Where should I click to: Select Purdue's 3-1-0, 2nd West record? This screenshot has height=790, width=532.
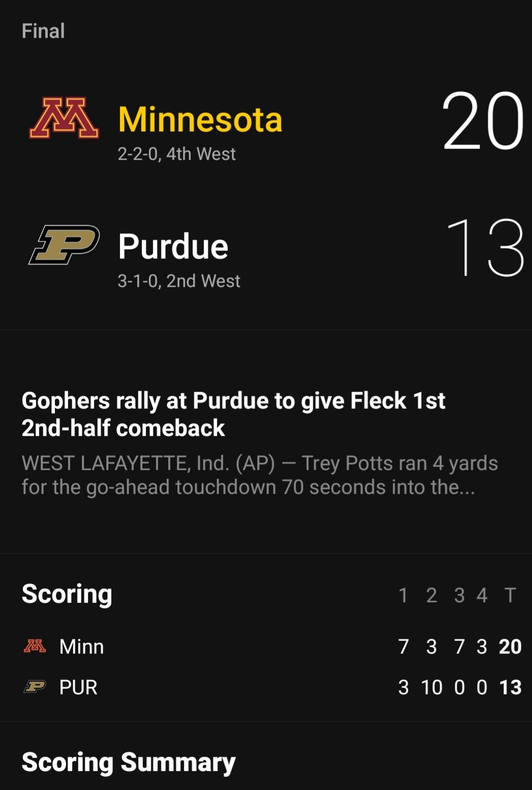click(179, 281)
